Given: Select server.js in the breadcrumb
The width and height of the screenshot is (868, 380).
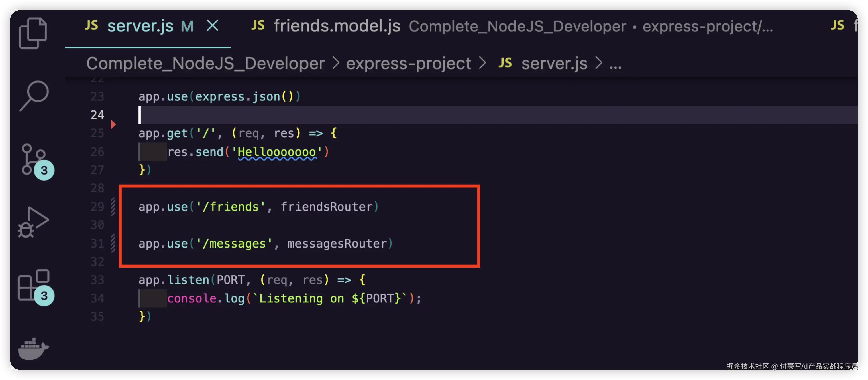Looking at the screenshot, I should click(554, 63).
